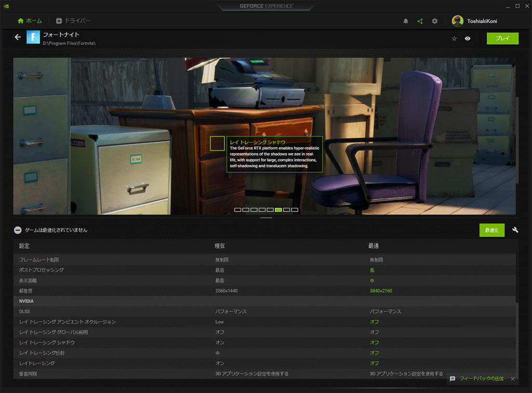The width and height of the screenshot is (532, 393).
Task: Select the fourth screenshot carousel indicator
Action: point(262,209)
